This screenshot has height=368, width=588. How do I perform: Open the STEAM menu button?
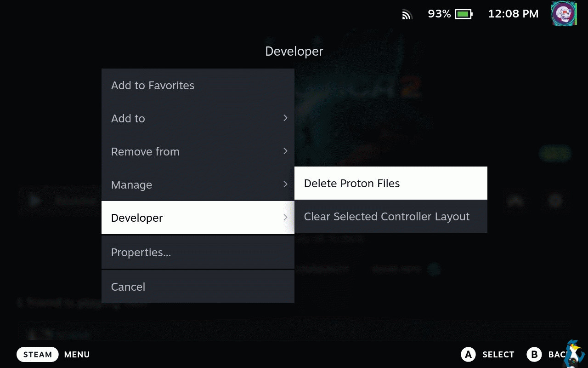[x=38, y=355]
